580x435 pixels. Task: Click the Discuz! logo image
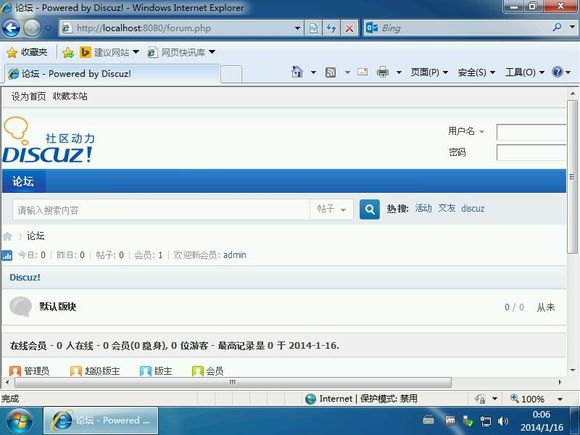48,140
